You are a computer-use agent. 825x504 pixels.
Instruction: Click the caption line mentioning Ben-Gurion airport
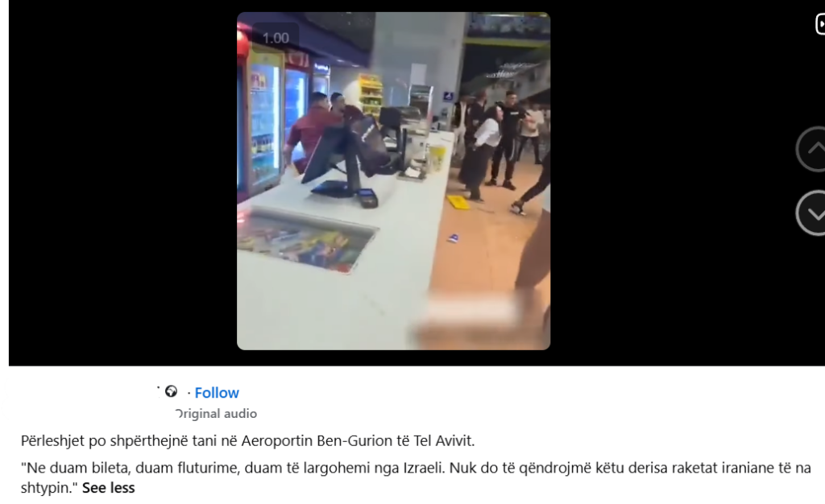tap(248, 440)
